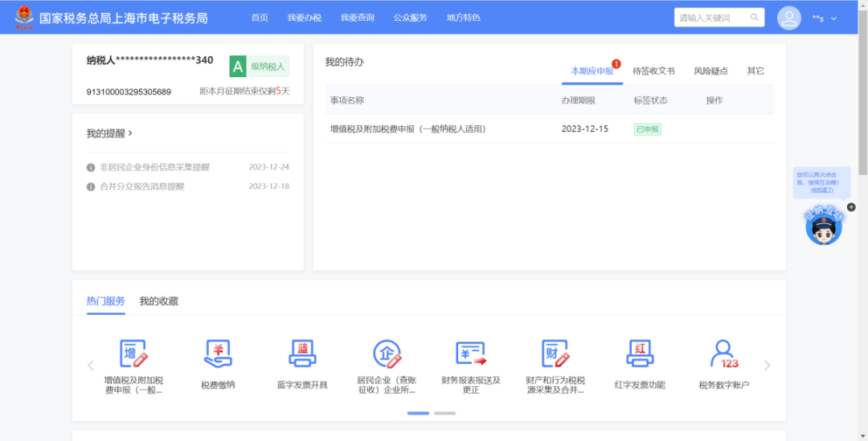Click the green A taxpayer-grade badge
The width and height of the screenshot is (868, 441).
click(x=239, y=67)
